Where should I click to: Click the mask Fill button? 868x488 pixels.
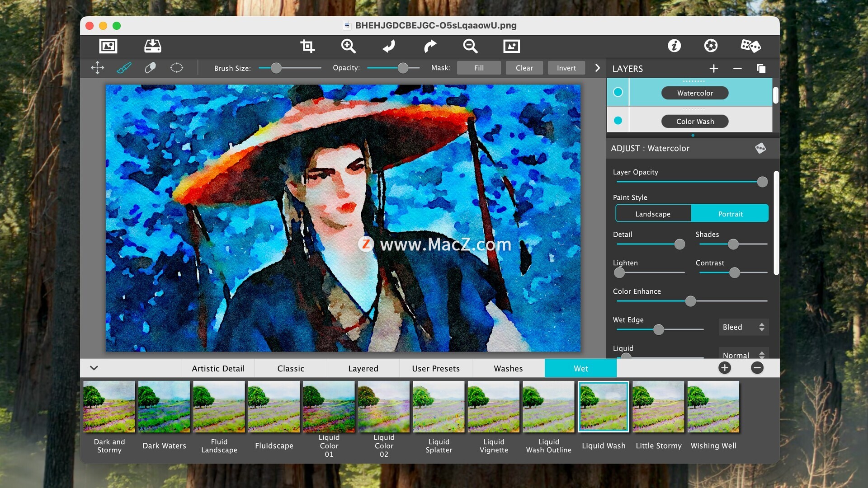[479, 68]
